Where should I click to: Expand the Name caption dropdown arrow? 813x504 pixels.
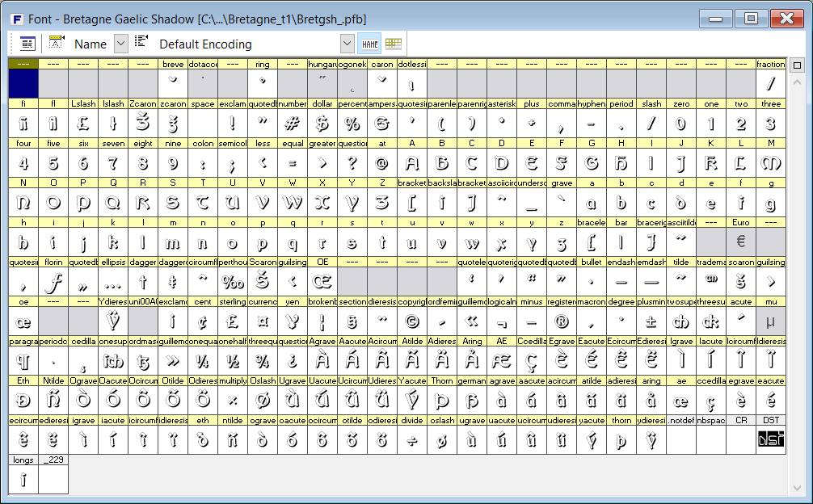pyautogui.click(x=120, y=44)
